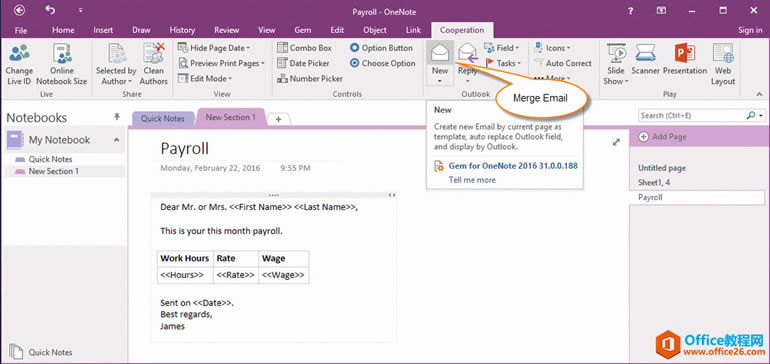770x364 pixels.
Task: Insert a Number Picker control
Action: (x=310, y=78)
